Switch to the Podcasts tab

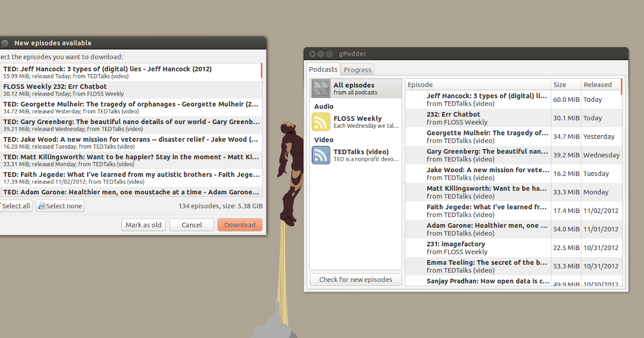pos(323,69)
